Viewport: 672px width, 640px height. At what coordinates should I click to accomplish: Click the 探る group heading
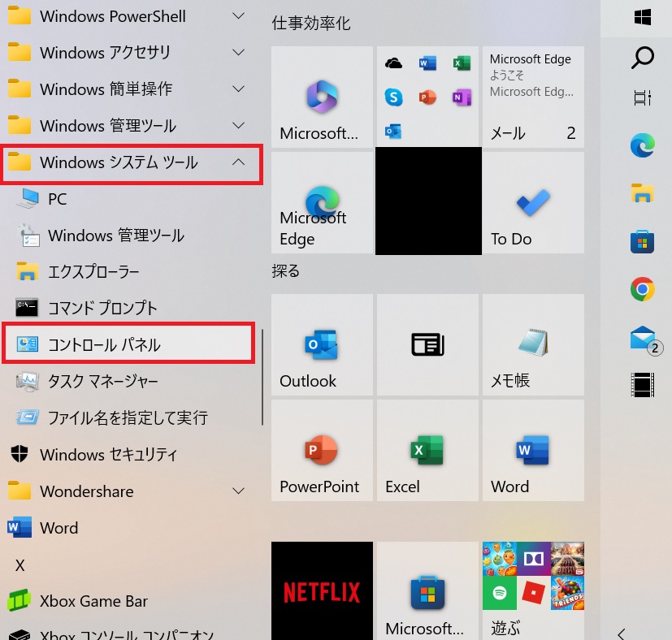point(285,270)
